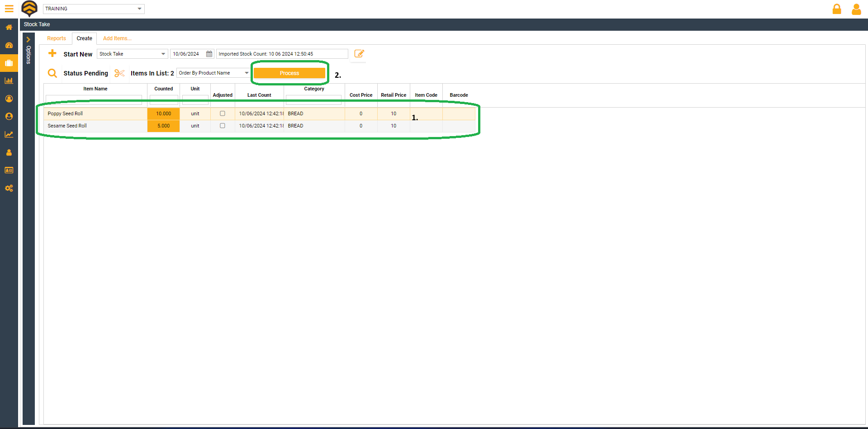Open the hamburger menu

tap(9, 9)
